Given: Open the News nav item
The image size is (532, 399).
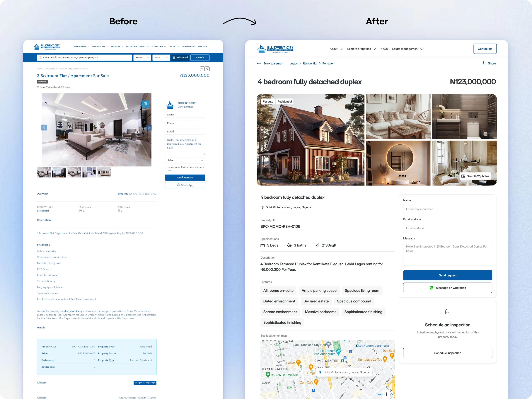Looking at the screenshot, I should (x=384, y=49).
